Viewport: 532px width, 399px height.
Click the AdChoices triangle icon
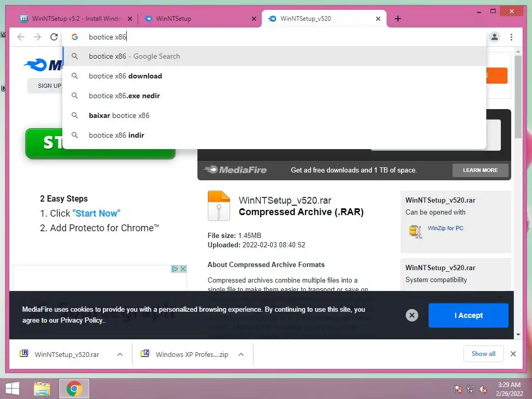coord(175,269)
